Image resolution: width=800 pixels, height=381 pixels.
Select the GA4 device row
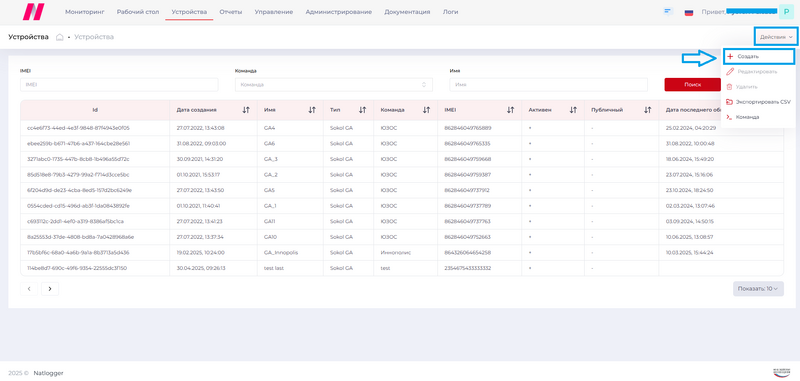coord(402,128)
